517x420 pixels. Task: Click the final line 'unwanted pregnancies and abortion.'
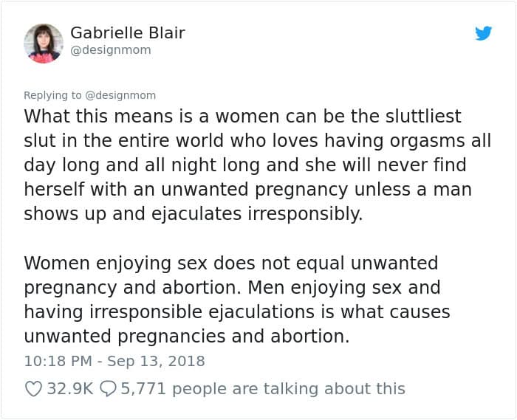click(x=187, y=337)
